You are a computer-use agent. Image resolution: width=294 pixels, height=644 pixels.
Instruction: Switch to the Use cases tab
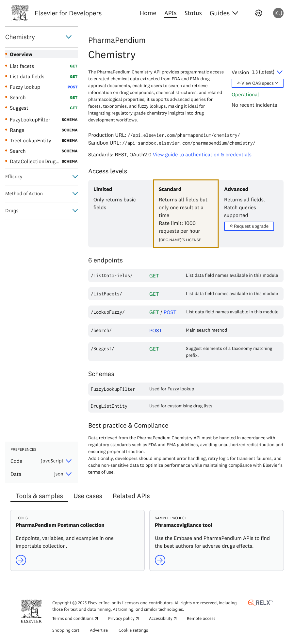(x=88, y=496)
